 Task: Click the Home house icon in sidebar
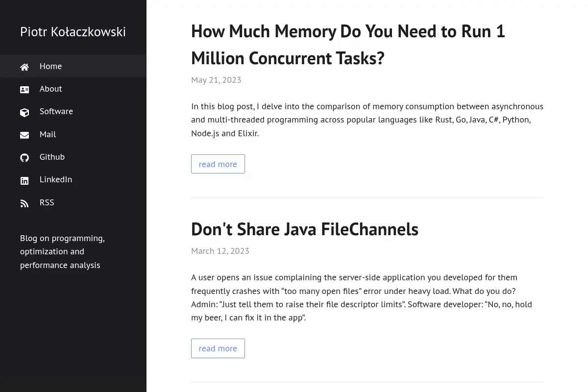[24, 67]
